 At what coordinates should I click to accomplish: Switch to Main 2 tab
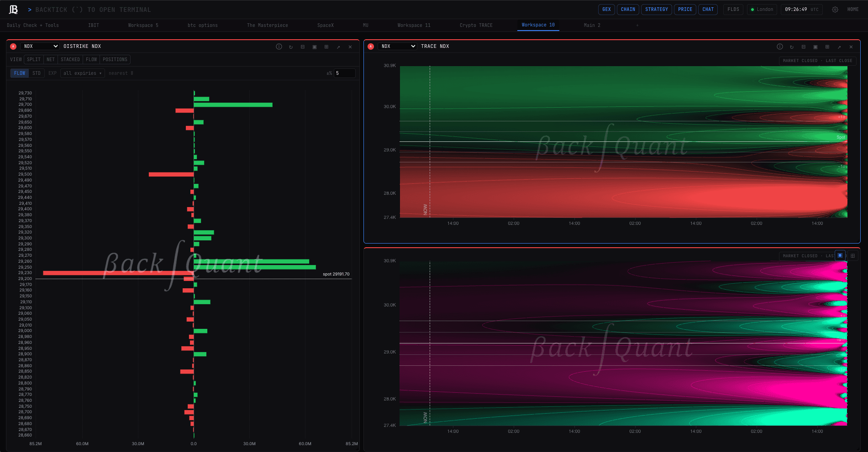click(592, 26)
